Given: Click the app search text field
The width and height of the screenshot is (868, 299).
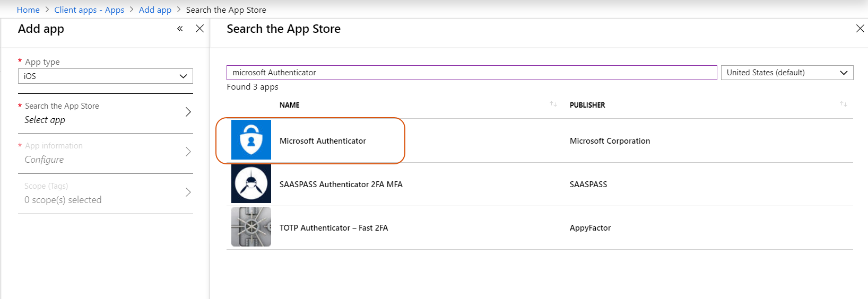Looking at the screenshot, I should (x=472, y=73).
